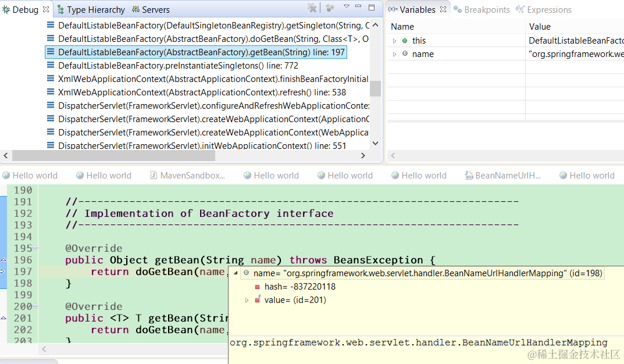Click the stack frame icon beside getSingleton
This screenshot has height=364, width=624.
(x=51, y=25)
